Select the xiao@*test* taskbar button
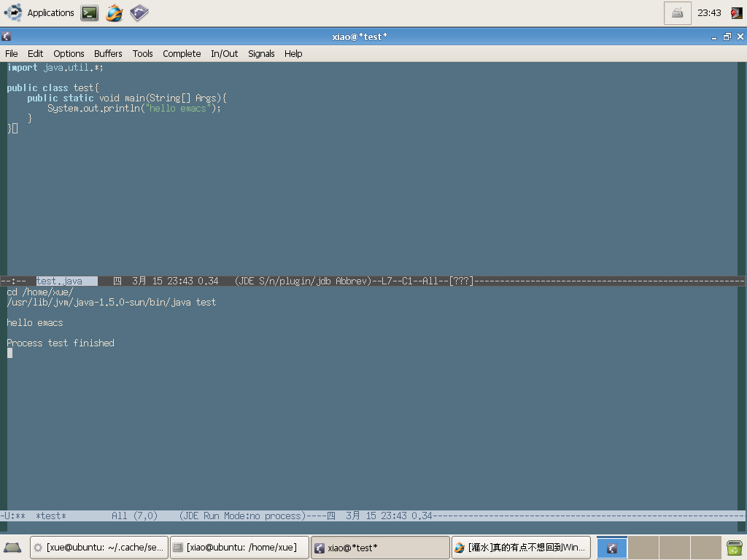The height and width of the screenshot is (560, 747). 380,548
